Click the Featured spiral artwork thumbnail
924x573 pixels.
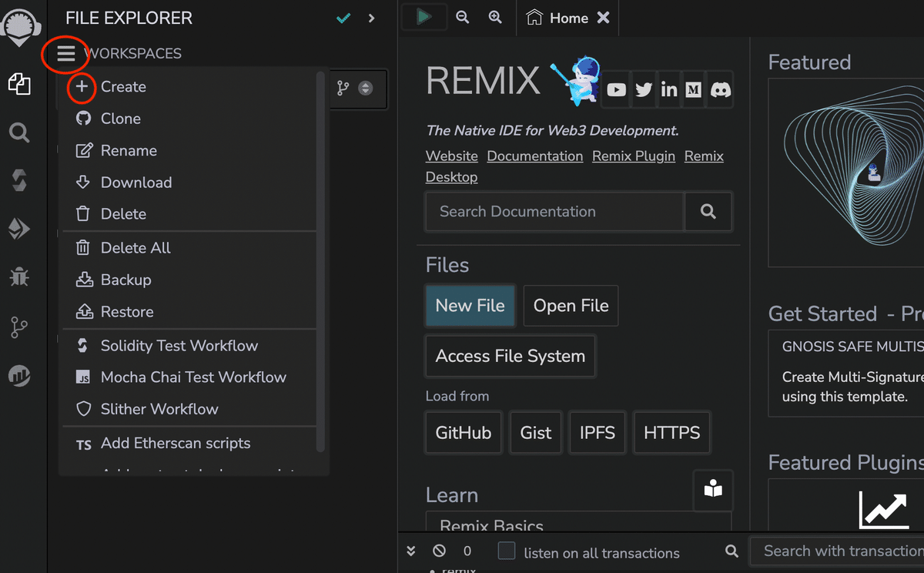846,173
